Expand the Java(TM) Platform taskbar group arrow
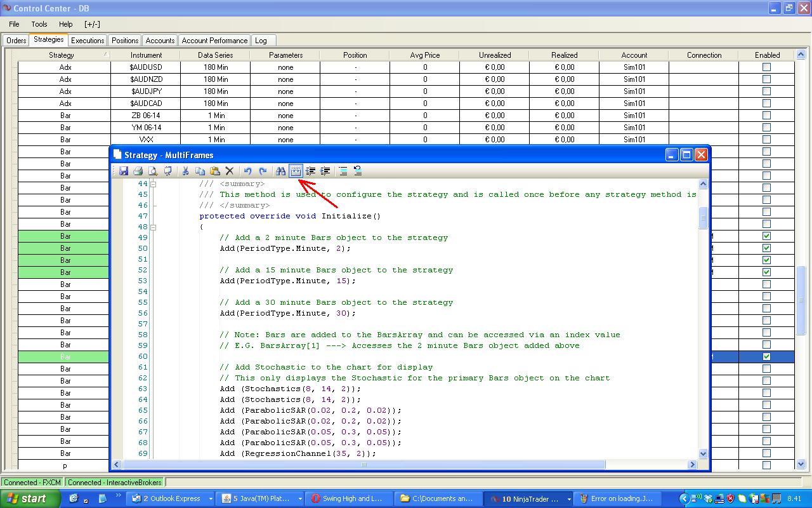 tap(299, 498)
